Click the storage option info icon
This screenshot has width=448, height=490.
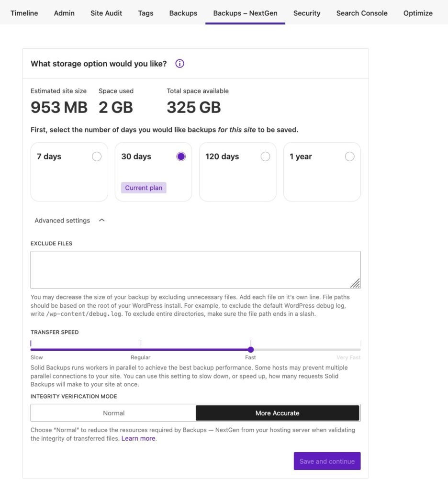[179, 64]
